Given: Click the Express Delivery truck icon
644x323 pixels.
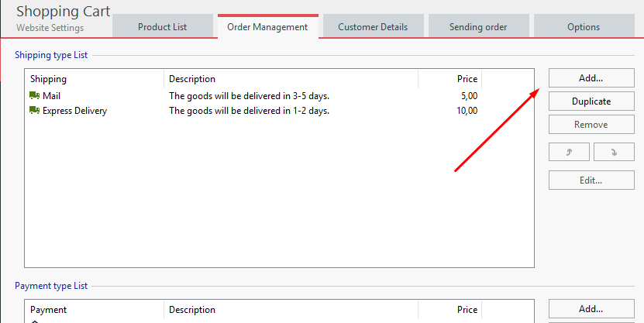Looking at the screenshot, I should click(x=34, y=111).
